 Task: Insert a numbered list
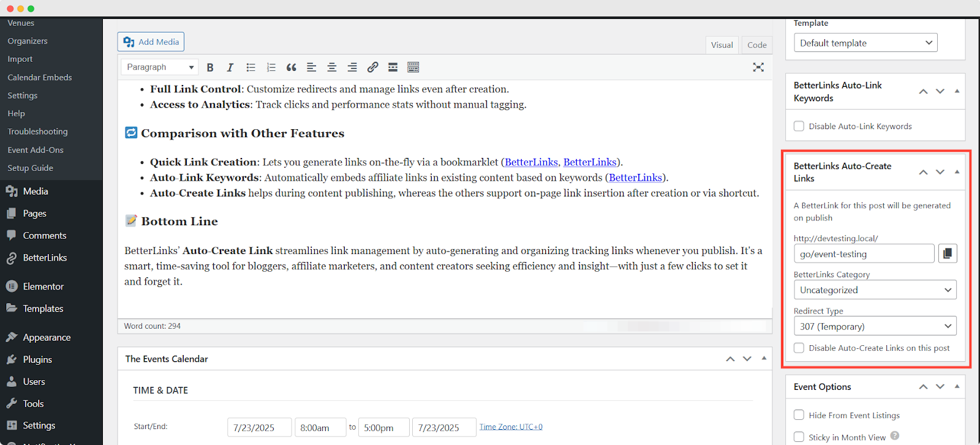click(x=271, y=67)
